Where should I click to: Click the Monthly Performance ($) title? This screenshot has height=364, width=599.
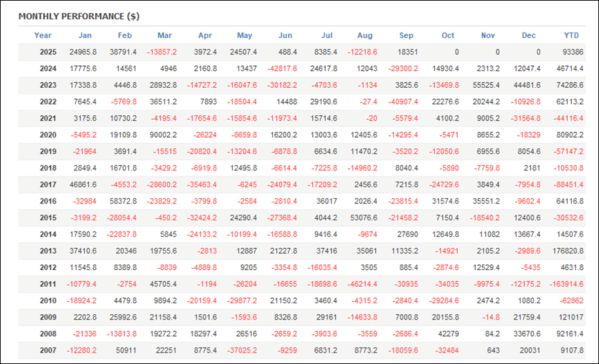[79, 16]
